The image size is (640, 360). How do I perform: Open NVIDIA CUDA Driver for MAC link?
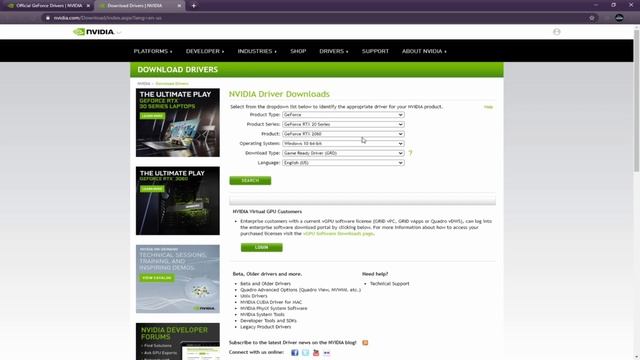pos(271,302)
